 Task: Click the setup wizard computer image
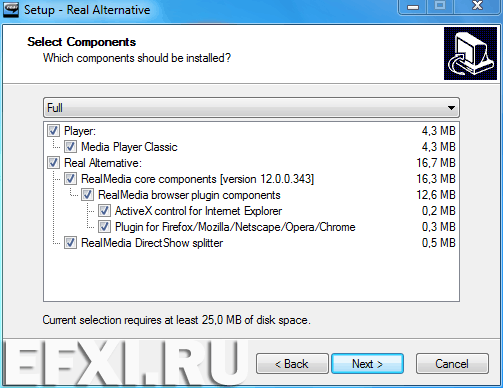(470, 53)
